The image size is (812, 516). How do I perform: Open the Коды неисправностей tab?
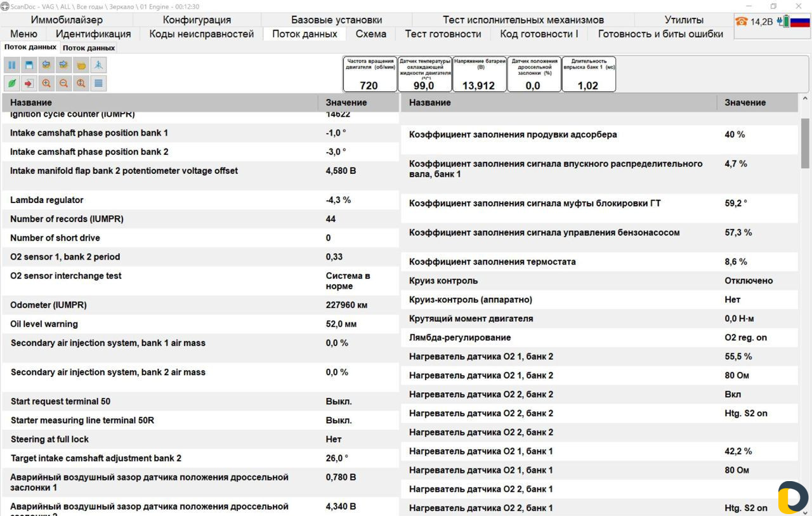pyautogui.click(x=202, y=34)
